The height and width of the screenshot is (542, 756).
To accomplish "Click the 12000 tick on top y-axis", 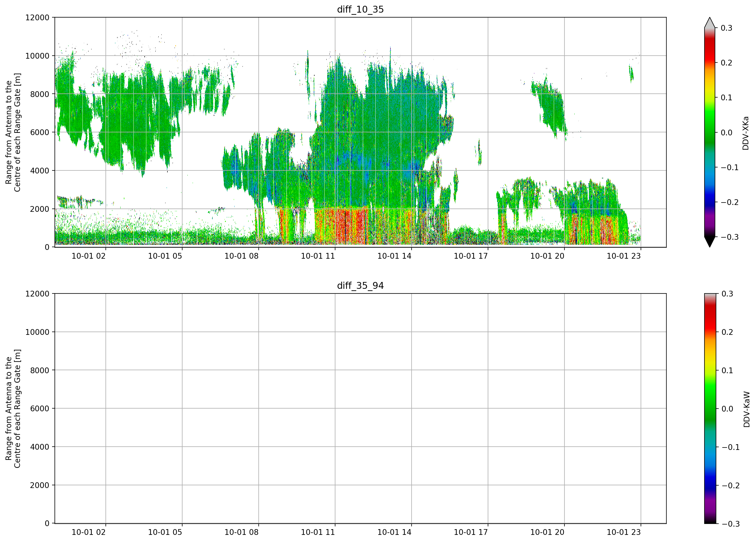I will tap(37, 17).
